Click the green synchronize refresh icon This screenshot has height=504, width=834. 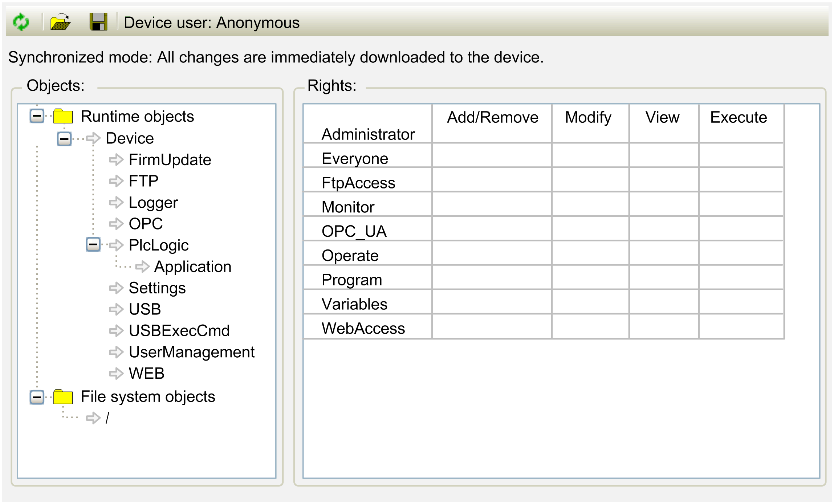[21, 22]
